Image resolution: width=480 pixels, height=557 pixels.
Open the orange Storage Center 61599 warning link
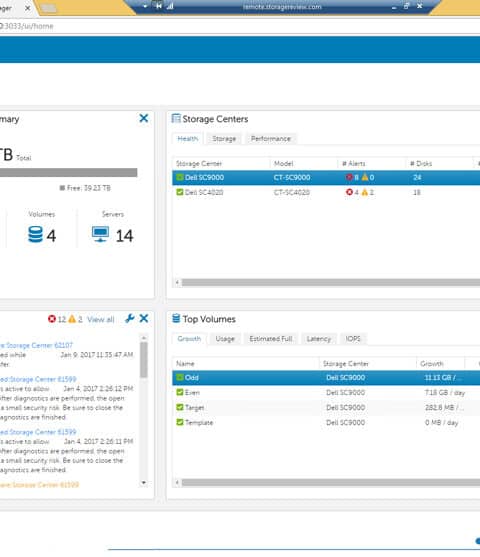[39, 485]
